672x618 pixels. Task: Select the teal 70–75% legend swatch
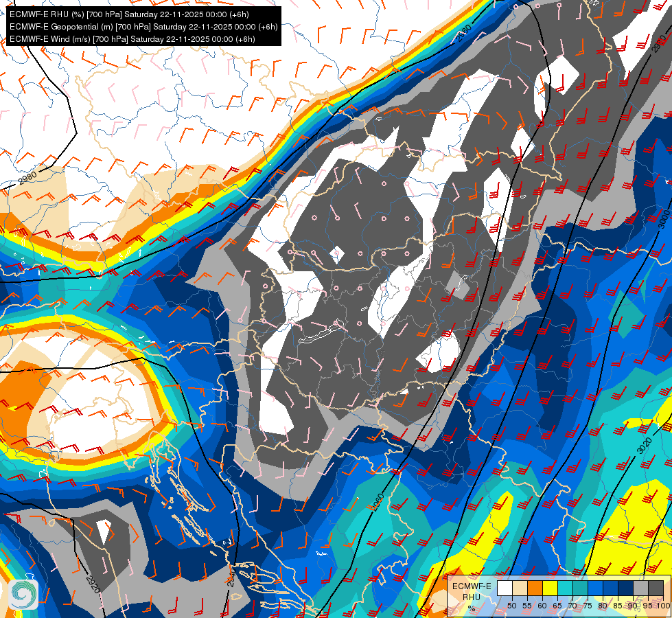[x=580, y=588]
